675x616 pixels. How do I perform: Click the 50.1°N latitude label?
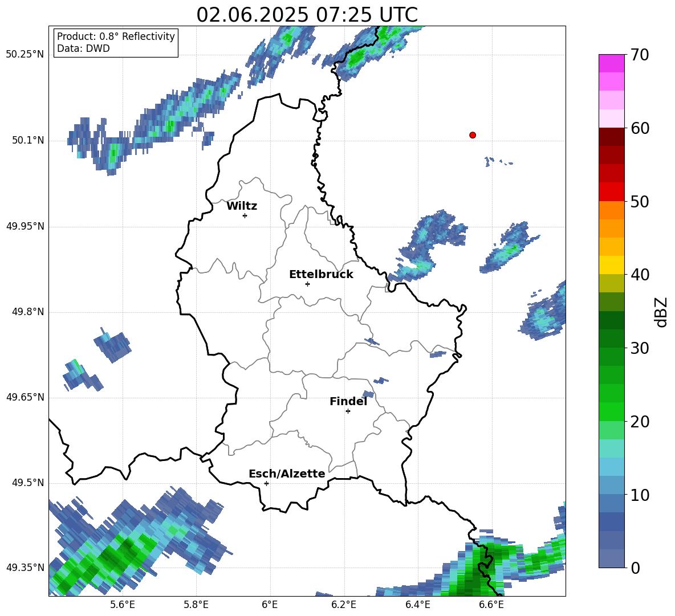(x=28, y=141)
